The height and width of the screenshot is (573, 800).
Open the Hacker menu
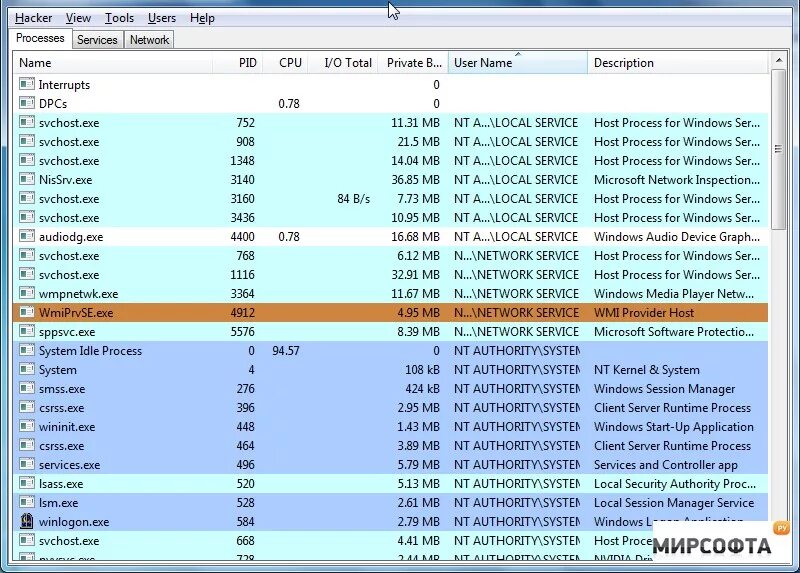(33, 18)
